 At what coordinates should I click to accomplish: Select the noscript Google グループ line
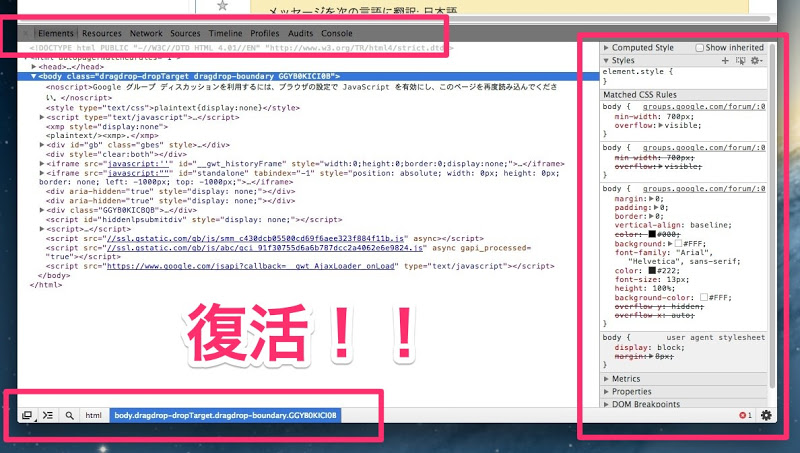pyautogui.click(x=302, y=92)
